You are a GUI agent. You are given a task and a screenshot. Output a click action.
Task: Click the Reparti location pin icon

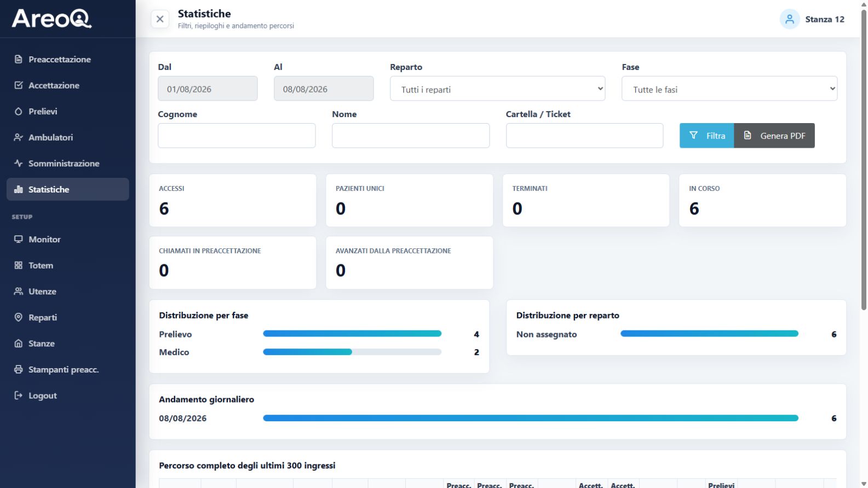(x=18, y=317)
